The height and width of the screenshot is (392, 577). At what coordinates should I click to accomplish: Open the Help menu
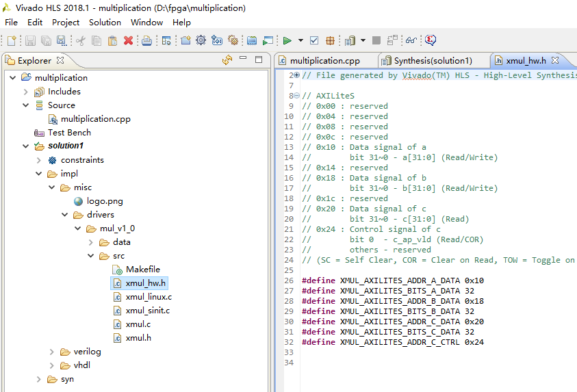181,23
